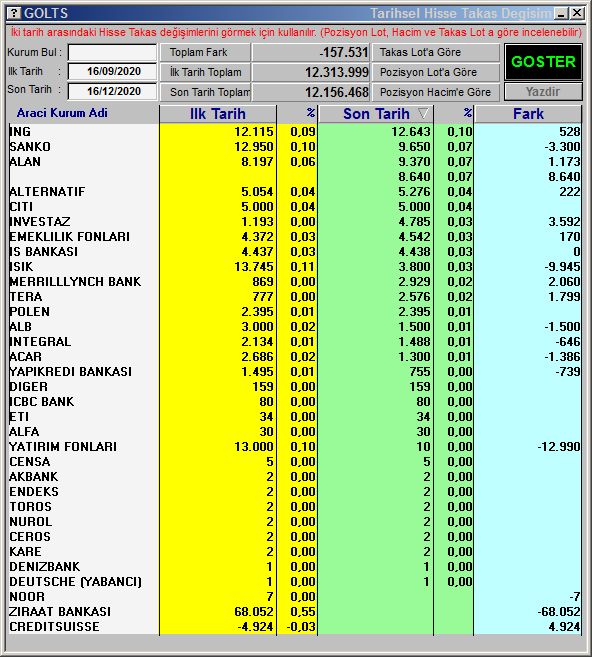Image resolution: width=592 pixels, height=657 pixels.
Task: Select Pozisyon Lot'a Göre mode
Action: [x=436, y=72]
